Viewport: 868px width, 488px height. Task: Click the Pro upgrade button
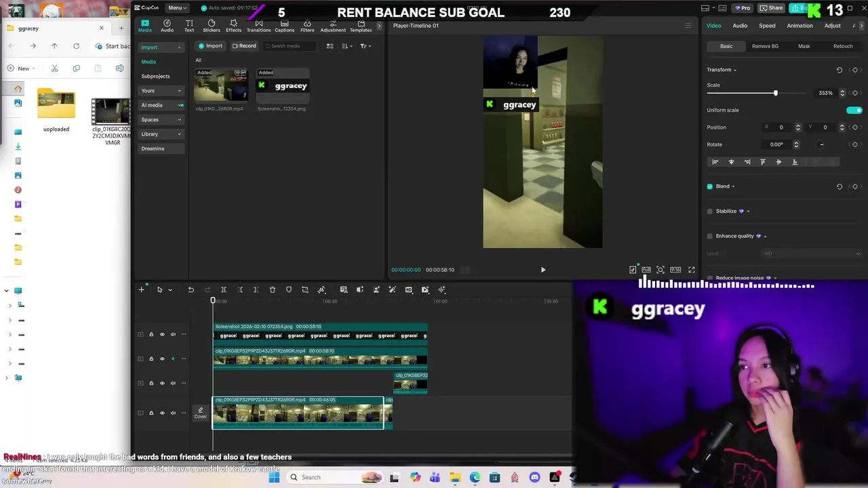click(x=743, y=8)
